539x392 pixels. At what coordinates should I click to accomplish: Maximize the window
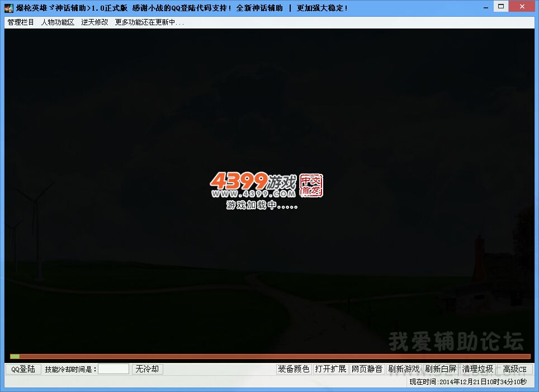click(501, 7)
